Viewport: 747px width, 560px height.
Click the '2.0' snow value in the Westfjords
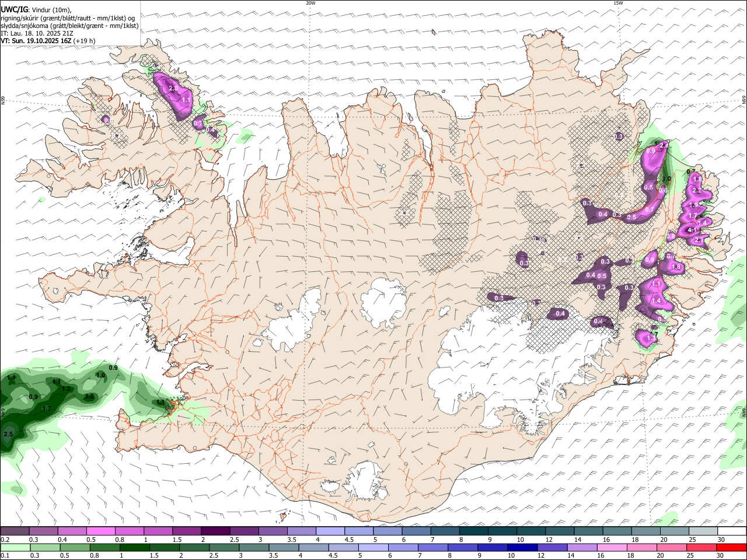pos(173,88)
